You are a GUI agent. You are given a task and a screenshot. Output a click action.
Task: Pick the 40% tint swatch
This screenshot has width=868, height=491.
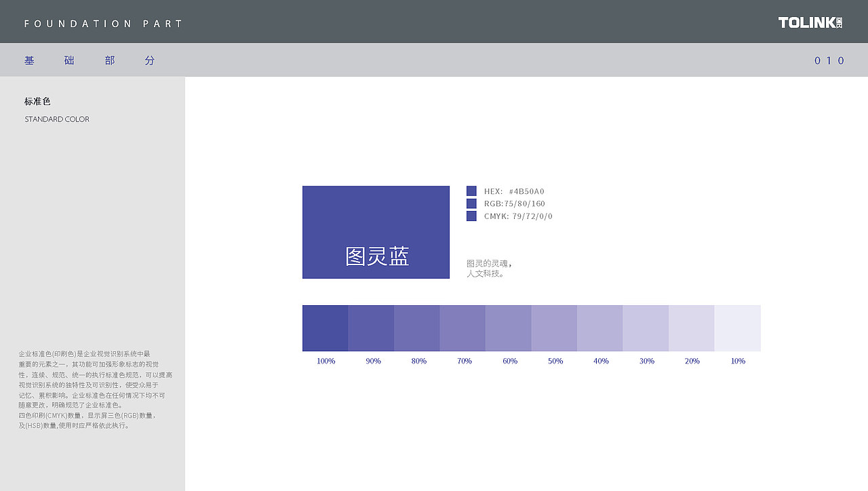pyautogui.click(x=600, y=328)
